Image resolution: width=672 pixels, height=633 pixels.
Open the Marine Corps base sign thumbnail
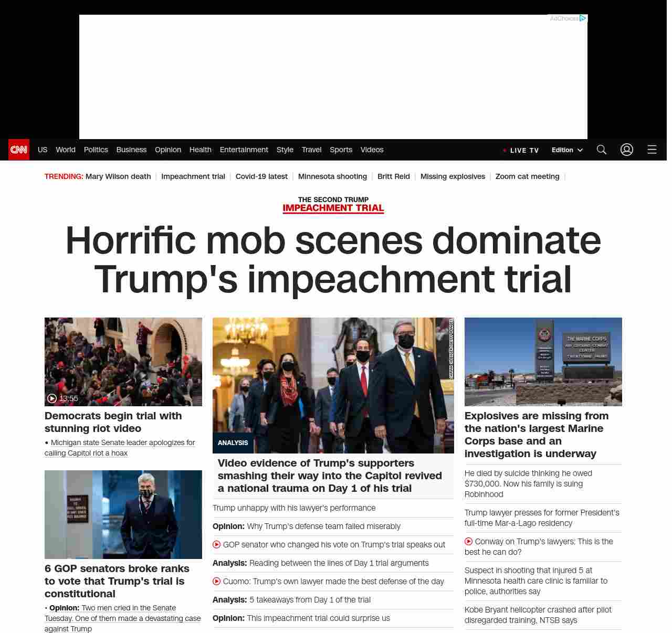pyautogui.click(x=543, y=362)
